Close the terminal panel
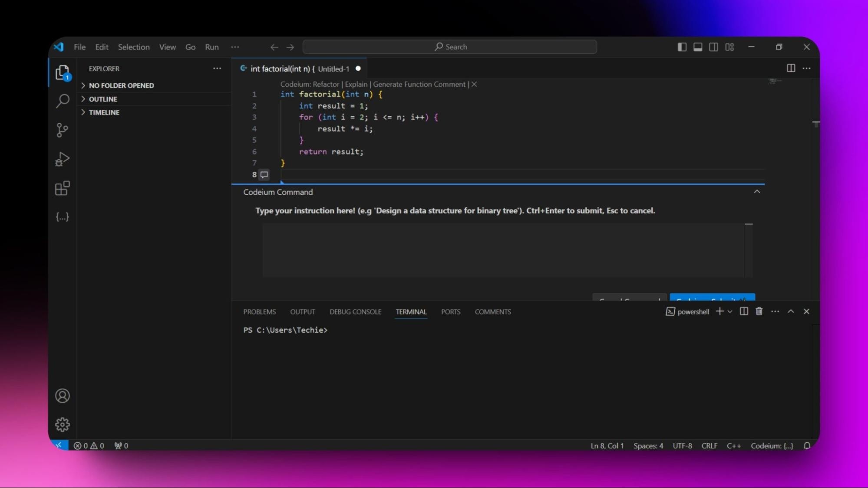This screenshot has height=488, width=868. pos(806,311)
